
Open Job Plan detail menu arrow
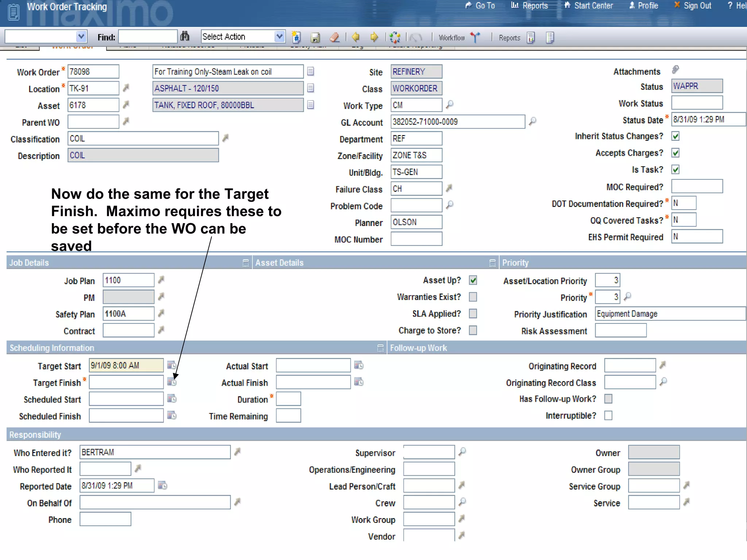[161, 280]
